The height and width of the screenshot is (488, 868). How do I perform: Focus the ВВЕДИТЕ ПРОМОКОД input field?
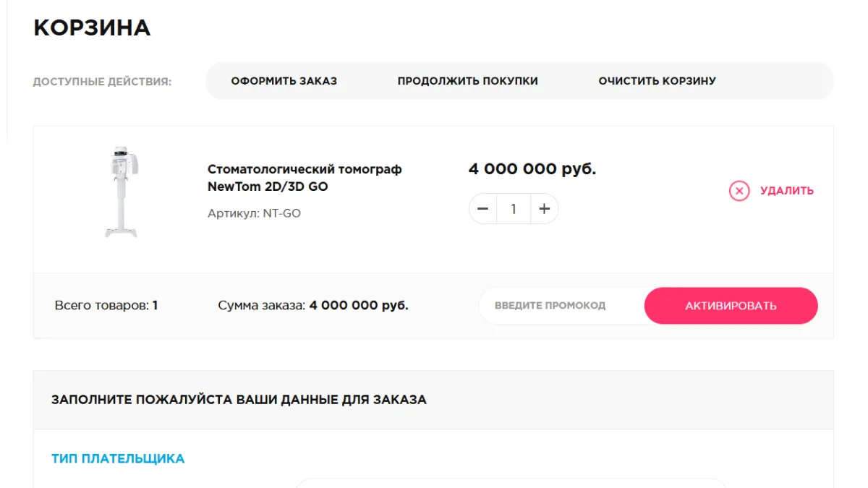[x=557, y=306]
